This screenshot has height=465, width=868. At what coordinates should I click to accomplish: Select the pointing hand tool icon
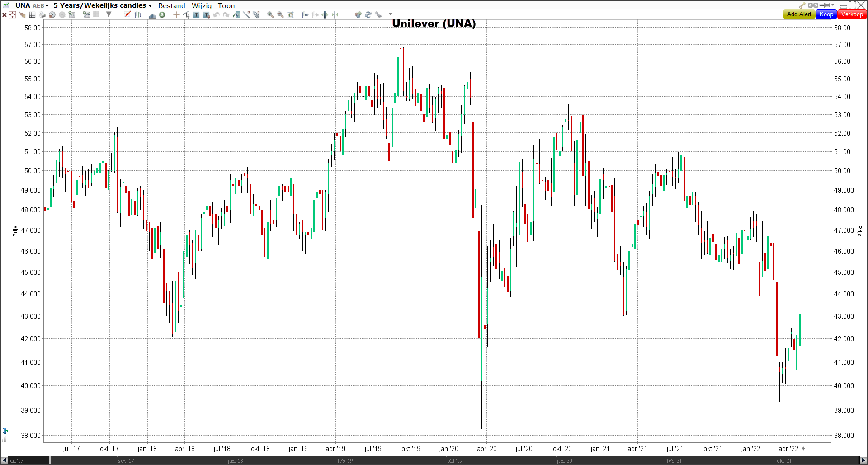click(22, 15)
